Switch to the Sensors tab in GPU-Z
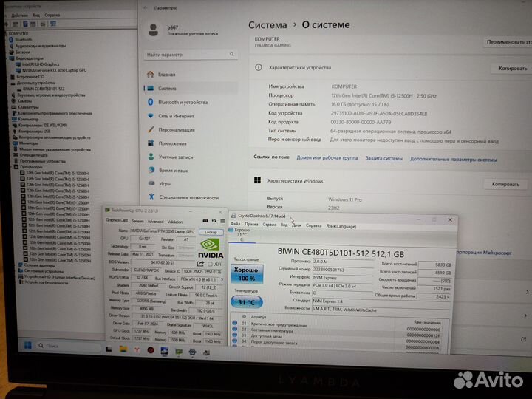532x399 pixels. tap(136, 221)
